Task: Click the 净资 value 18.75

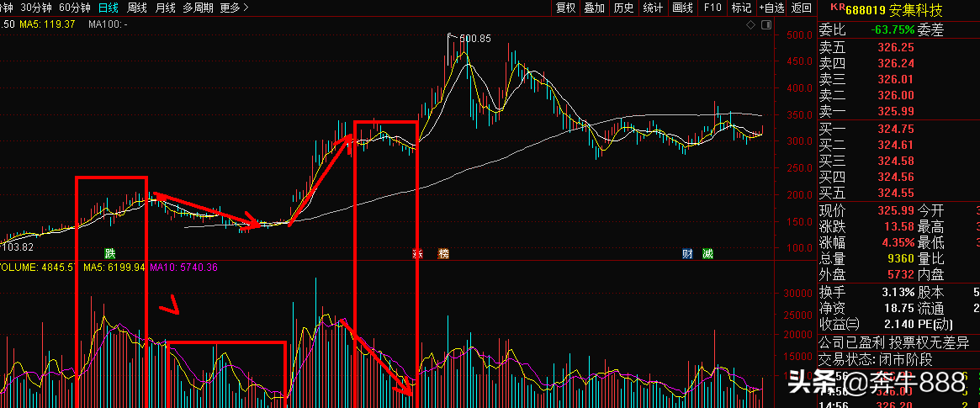Action: [x=899, y=309]
